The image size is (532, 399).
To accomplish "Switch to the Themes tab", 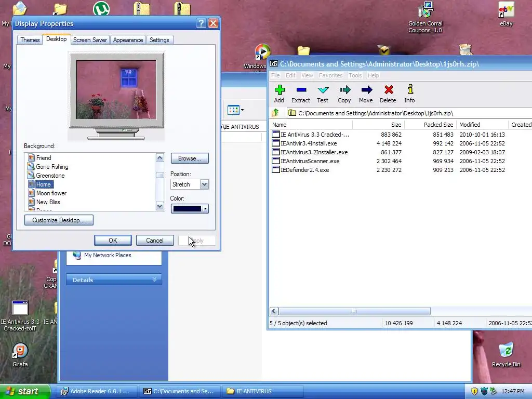I will click(x=30, y=39).
